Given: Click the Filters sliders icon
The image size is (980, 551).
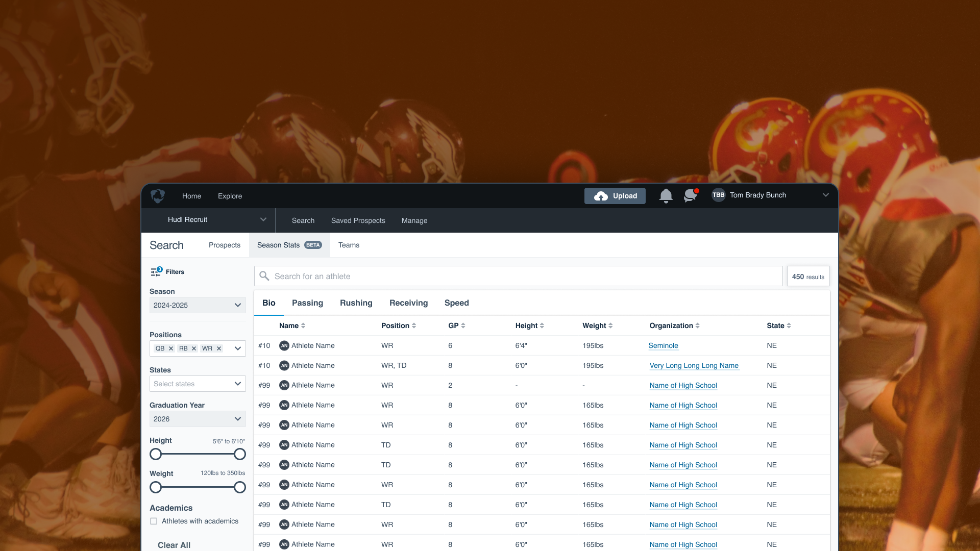Looking at the screenshot, I should [x=156, y=272].
